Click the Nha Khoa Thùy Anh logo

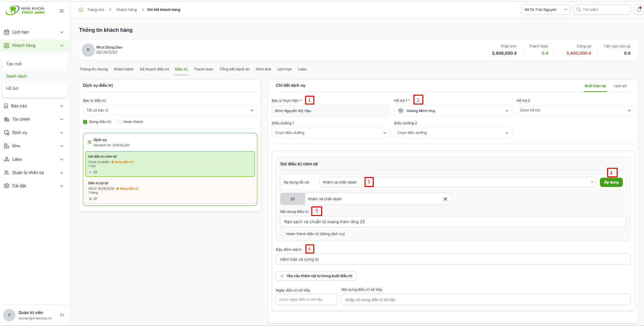(x=25, y=10)
